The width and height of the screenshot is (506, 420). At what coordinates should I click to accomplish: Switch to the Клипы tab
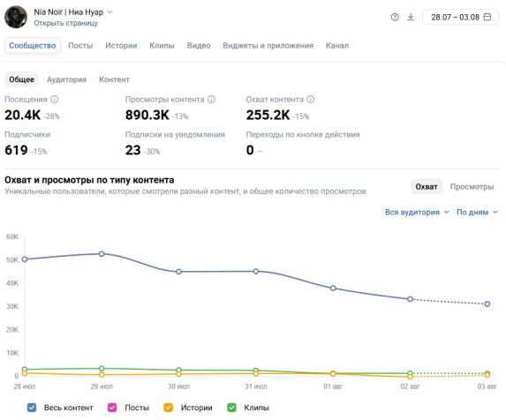tap(162, 46)
